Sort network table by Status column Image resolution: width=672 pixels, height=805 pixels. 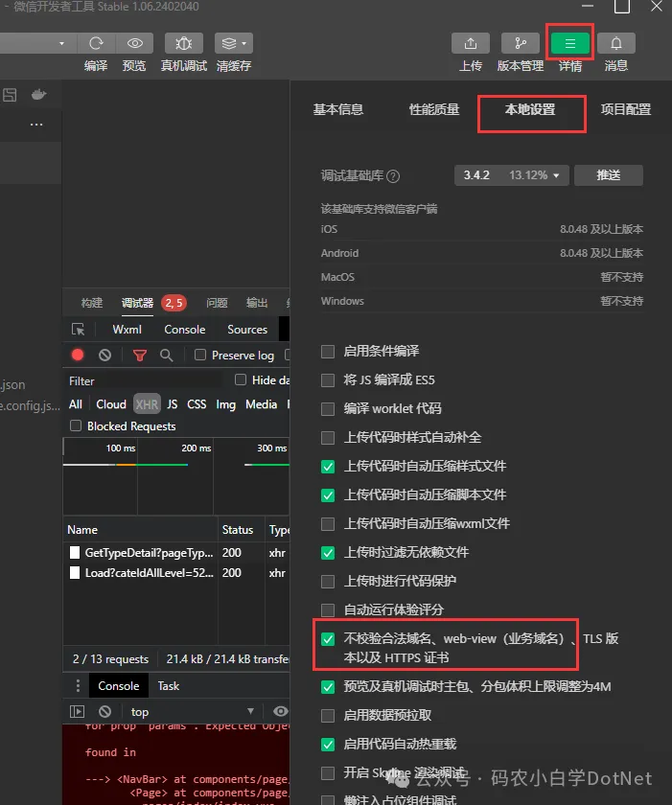pos(237,530)
